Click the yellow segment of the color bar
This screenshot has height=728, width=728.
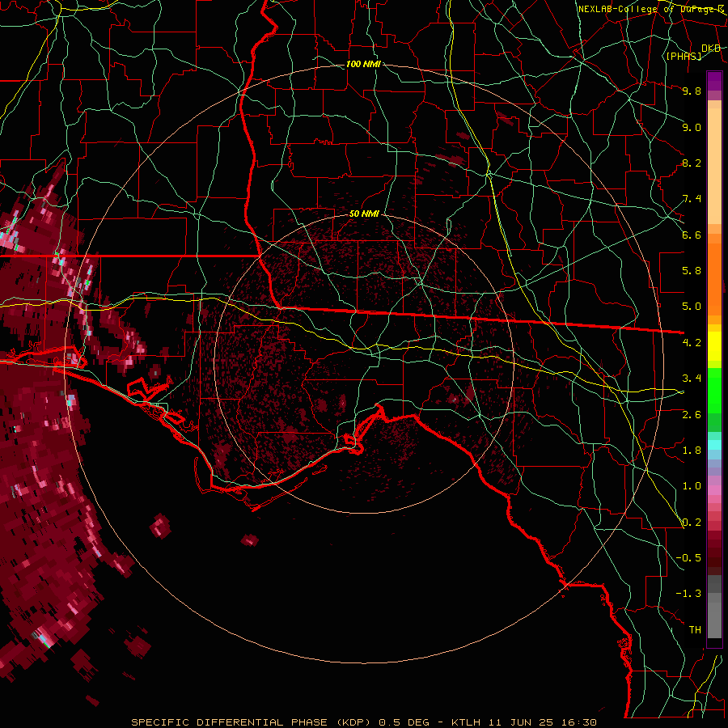pyautogui.click(x=714, y=346)
